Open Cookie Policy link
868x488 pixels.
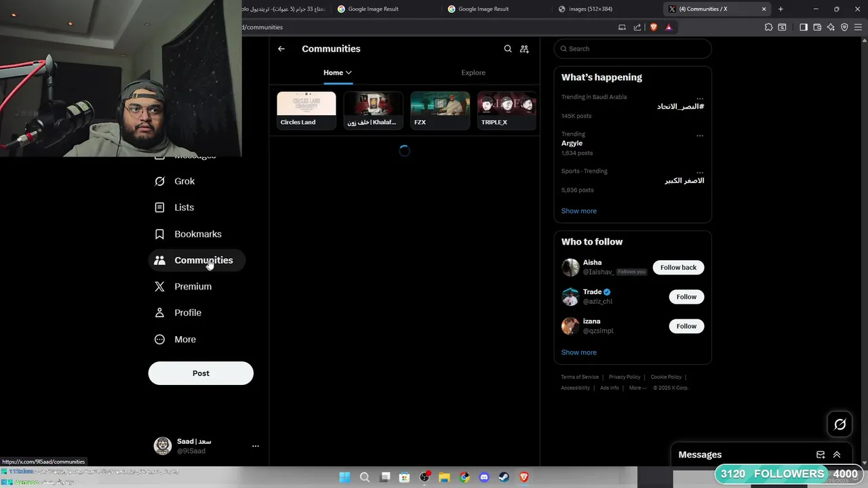coord(666,377)
